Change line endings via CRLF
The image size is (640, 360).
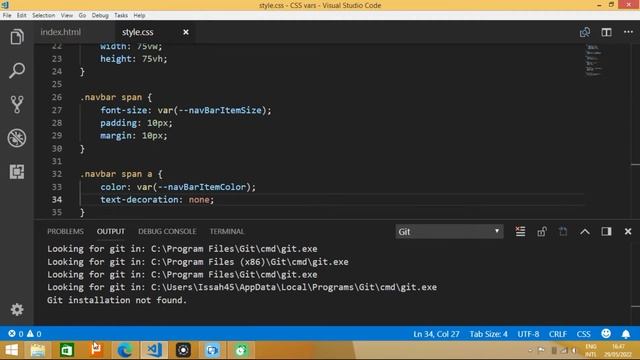tap(558, 334)
